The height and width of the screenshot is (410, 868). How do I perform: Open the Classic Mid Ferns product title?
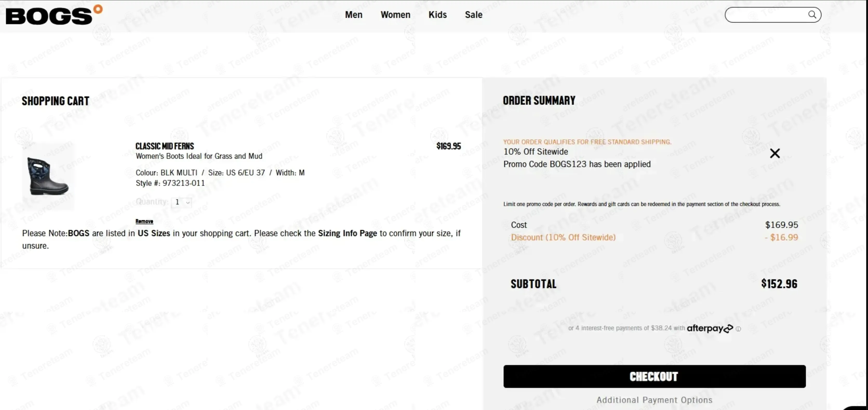pos(165,146)
